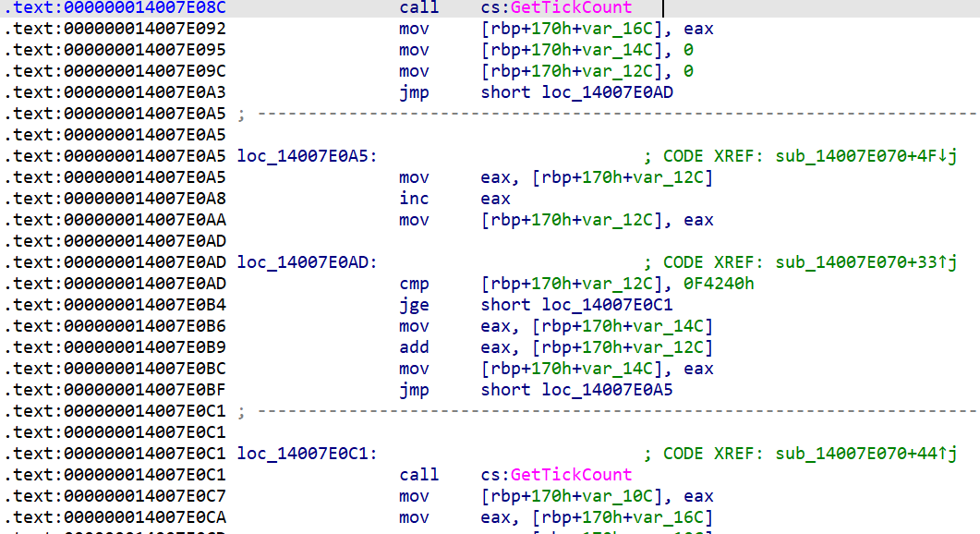Select the loc_14007E0C1 label definition
Screen dimensions: 980x534
(x=306, y=454)
